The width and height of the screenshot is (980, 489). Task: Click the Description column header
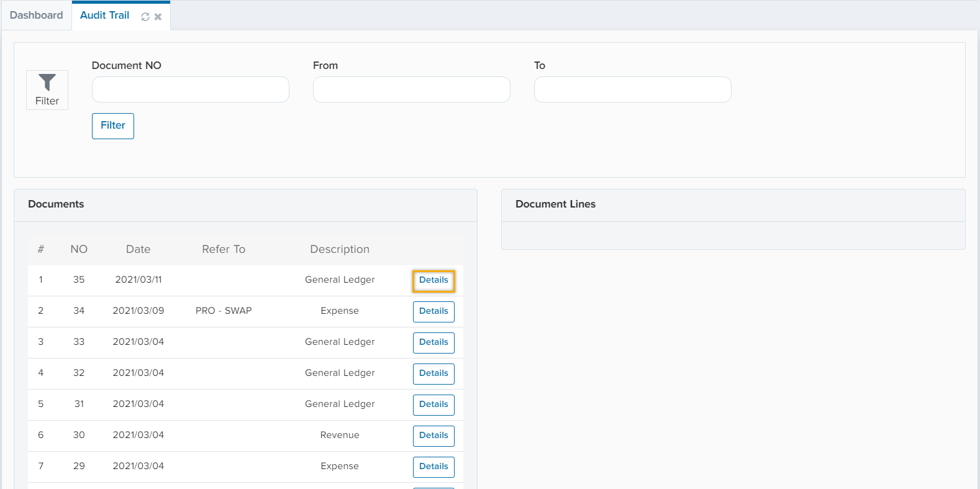340,249
